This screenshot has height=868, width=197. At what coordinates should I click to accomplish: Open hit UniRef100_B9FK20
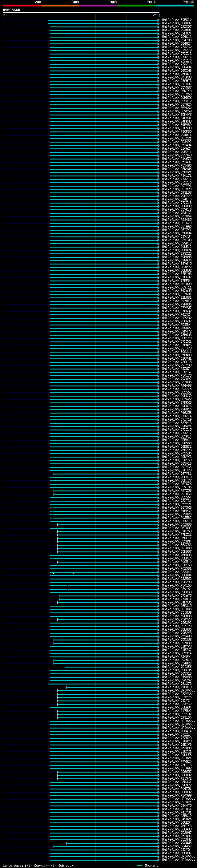pos(177,20)
